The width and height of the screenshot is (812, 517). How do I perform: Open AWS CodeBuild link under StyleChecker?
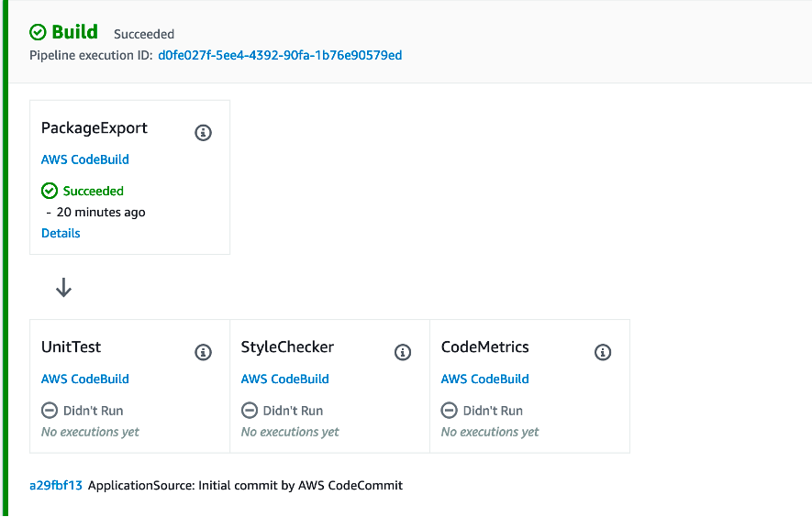(x=284, y=379)
